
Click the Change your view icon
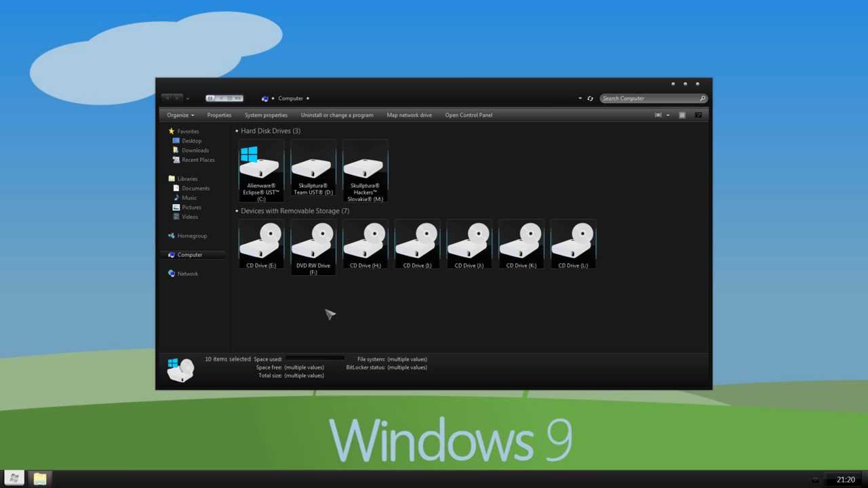click(658, 115)
